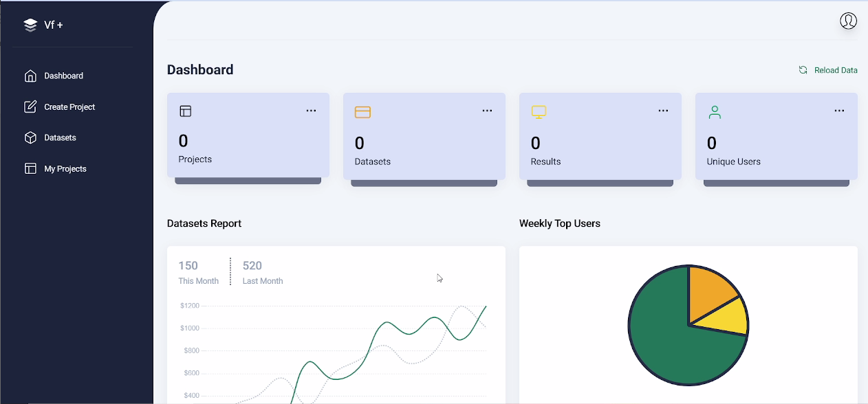Open the Projects card three-dot menu
Screen dimensions: 868x404
[x=311, y=111]
